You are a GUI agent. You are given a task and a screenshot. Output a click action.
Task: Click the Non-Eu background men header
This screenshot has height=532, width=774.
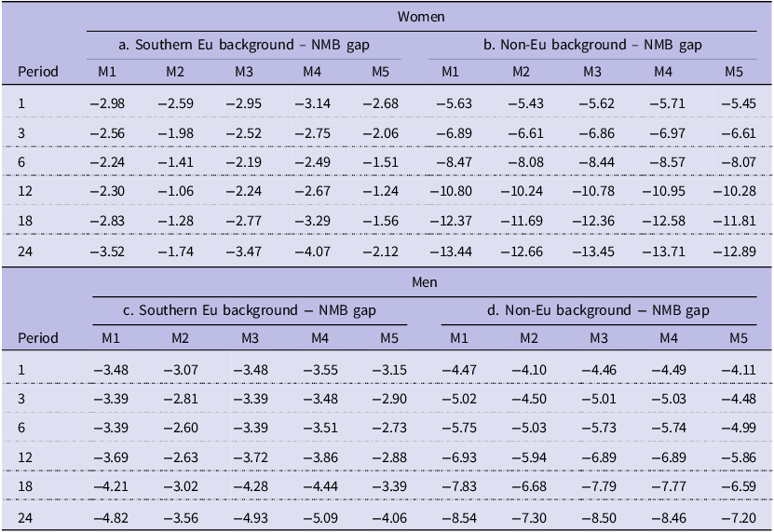(x=598, y=310)
